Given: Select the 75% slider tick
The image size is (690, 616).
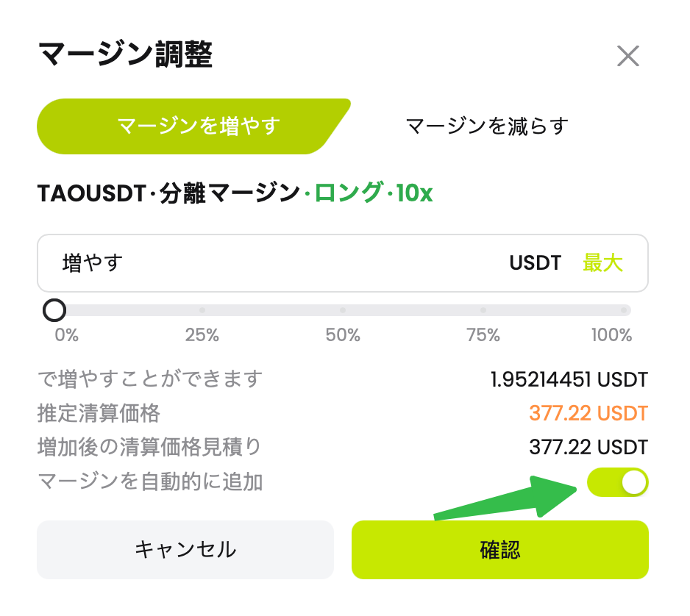Looking at the screenshot, I should pos(483,310).
